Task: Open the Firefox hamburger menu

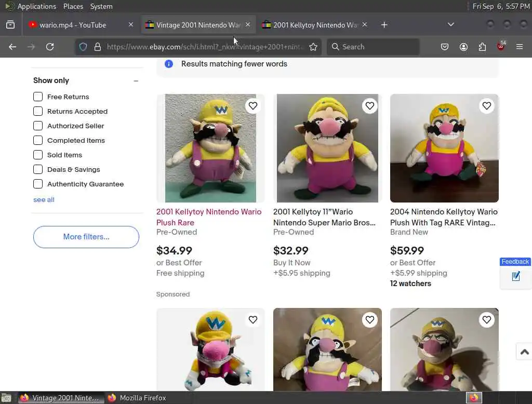Action: [x=520, y=47]
